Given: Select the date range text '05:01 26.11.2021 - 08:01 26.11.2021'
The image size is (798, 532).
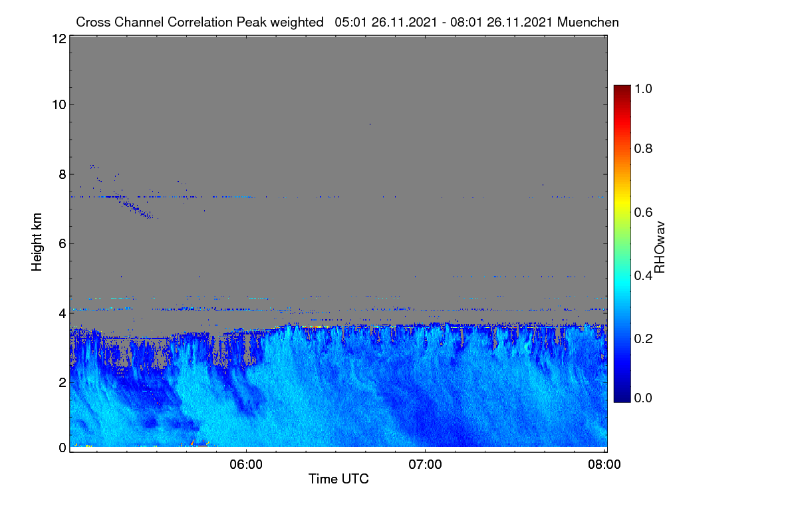Looking at the screenshot, I should coord(445,22).
